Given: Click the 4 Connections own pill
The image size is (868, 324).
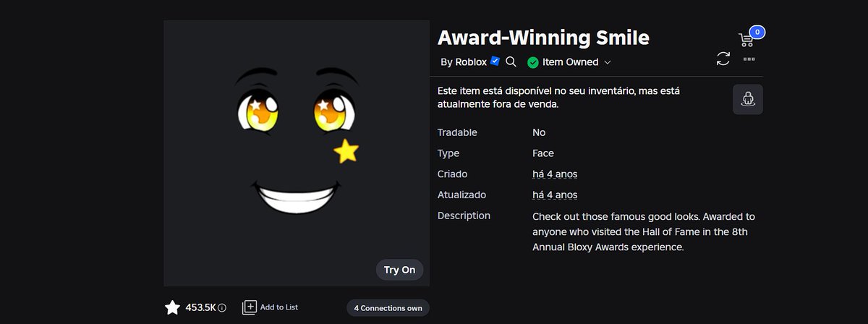Looking at the screenshot, I should tap(388, 308).
